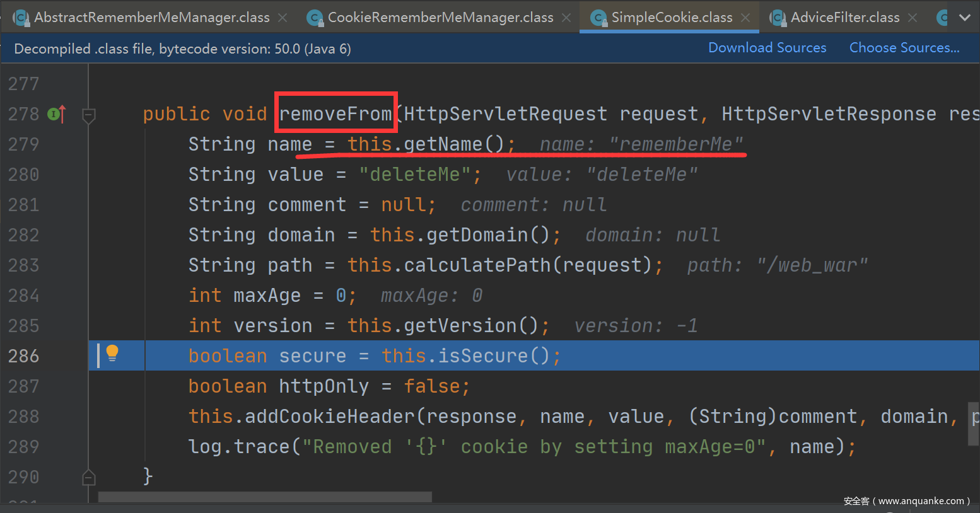Collapse removeFrom method using line 278 fold marker

tap(89, 115)
